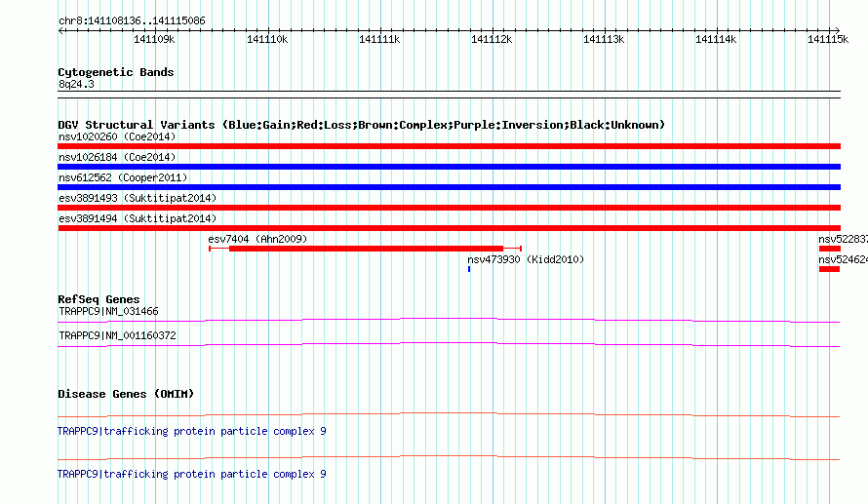Image resolution: width=868 pixels, height=504 pixels.
Task: Click the TRAPPC9|NM_001160372 magenta gene line
Action: (449, 344)
